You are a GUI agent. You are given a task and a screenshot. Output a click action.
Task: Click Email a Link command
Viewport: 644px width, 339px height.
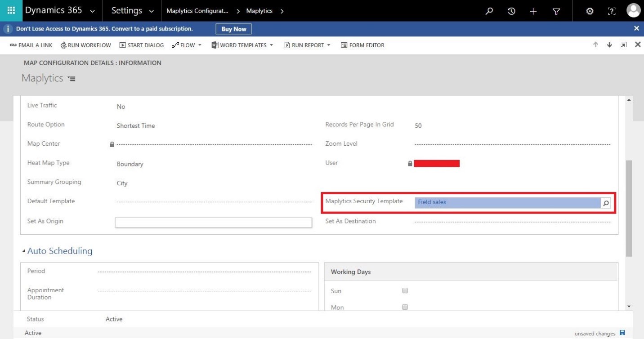pyautogui.click(x=31, y=45)
